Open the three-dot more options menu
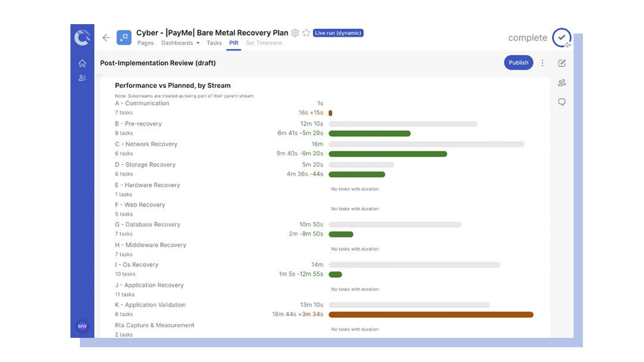Screen dimensions: 644x362 (542, 63)
